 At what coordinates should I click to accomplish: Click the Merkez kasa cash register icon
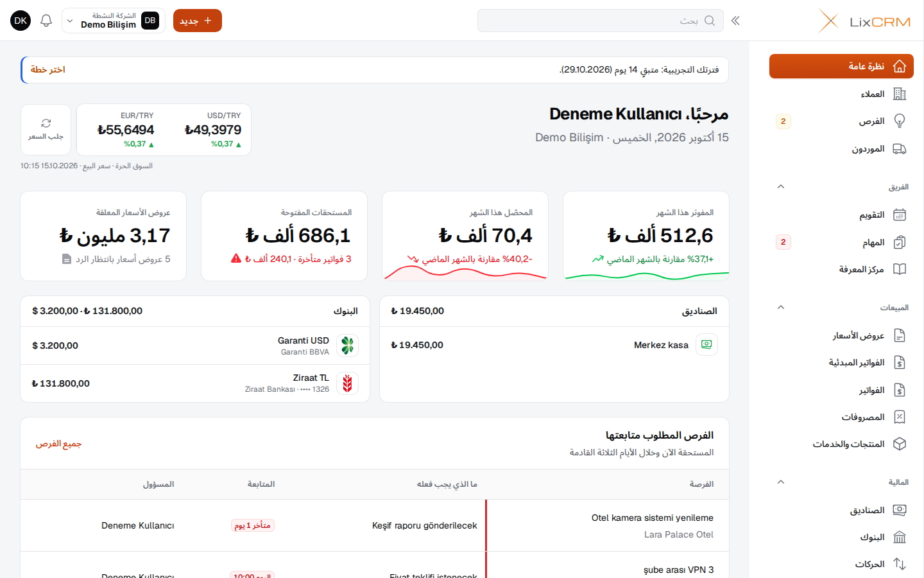706,345
